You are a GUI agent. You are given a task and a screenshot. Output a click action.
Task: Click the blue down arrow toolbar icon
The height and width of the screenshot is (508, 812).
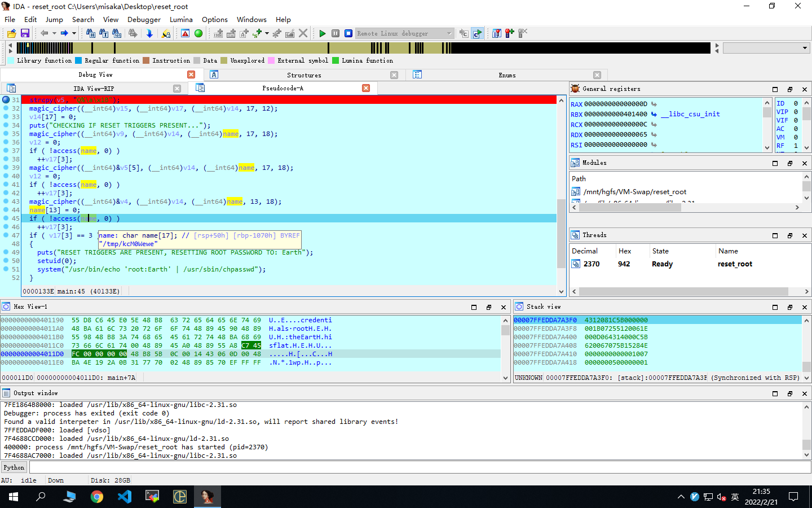point(149,34)
